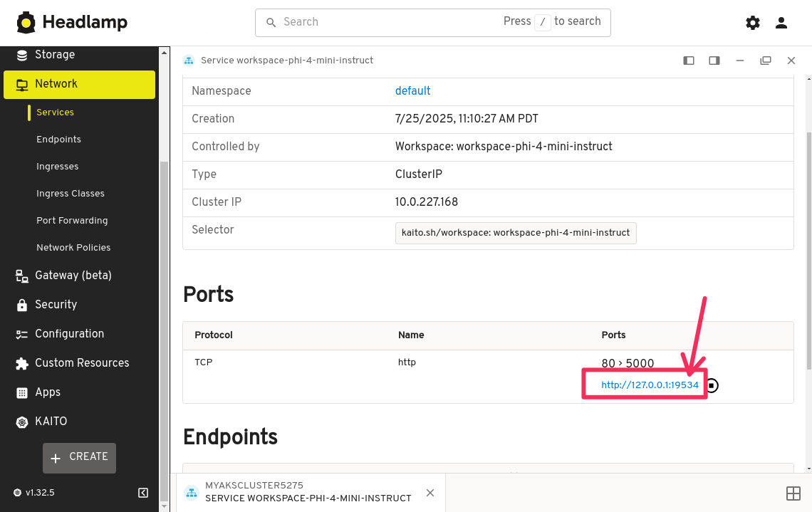Open the settings gear icon
This screenshot has width=812, height=512.
tap(753, 23)
